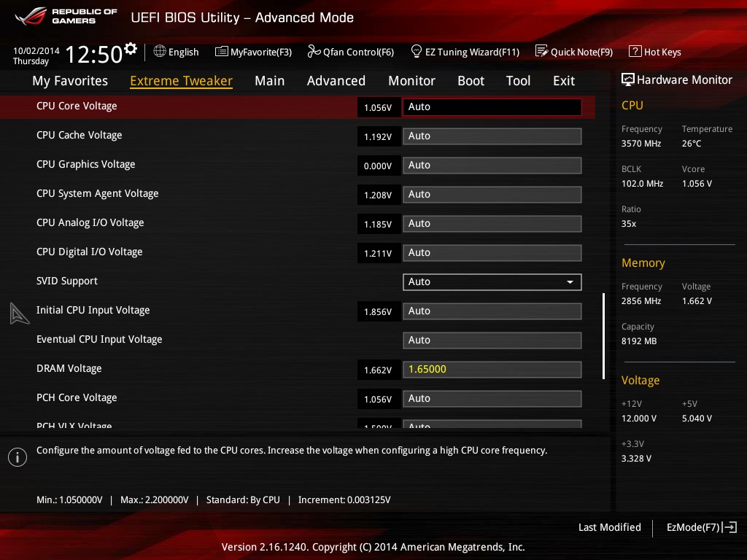Select the DRAM Voltage 1.65000 field
The image size is (747, 560).
[x=492, y=369]
